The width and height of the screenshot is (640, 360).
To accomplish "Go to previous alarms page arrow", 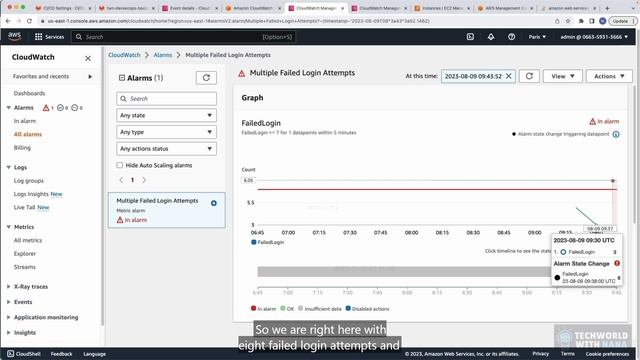I will (121, 180).
